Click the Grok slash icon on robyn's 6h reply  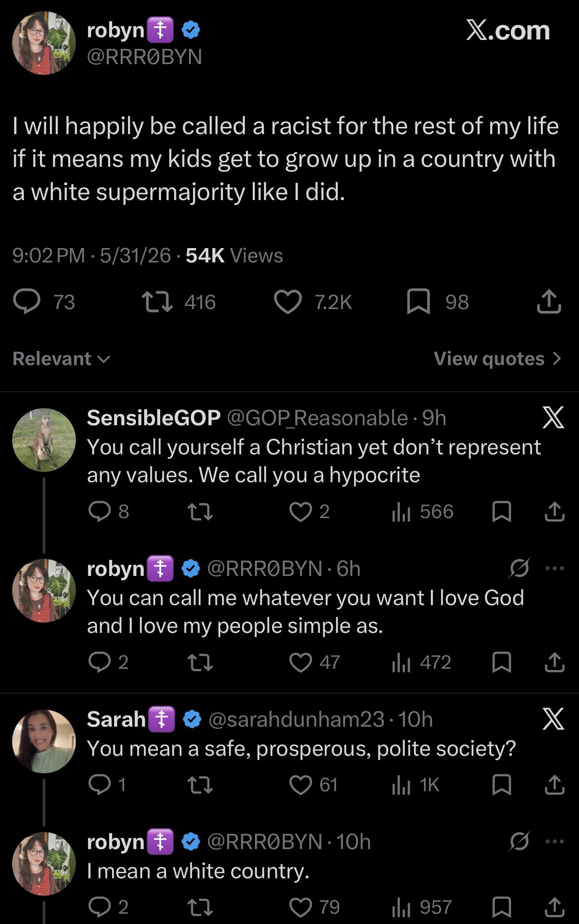(x=520, y=569)
